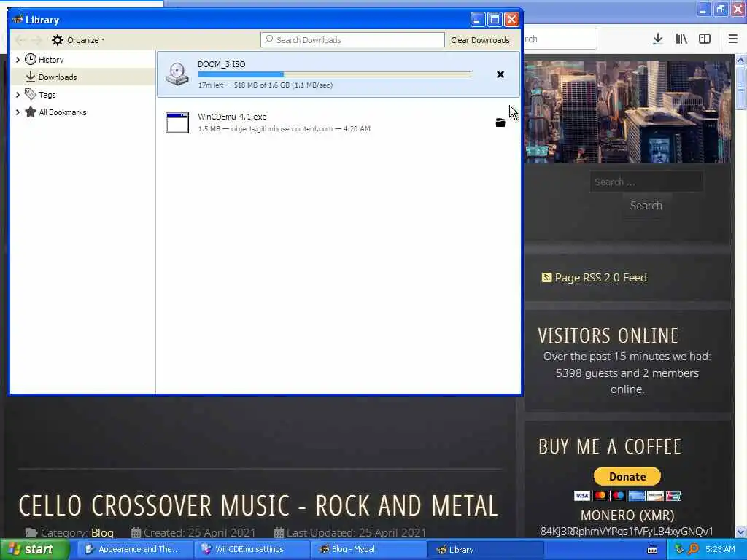Click the Windows start button

34,550
